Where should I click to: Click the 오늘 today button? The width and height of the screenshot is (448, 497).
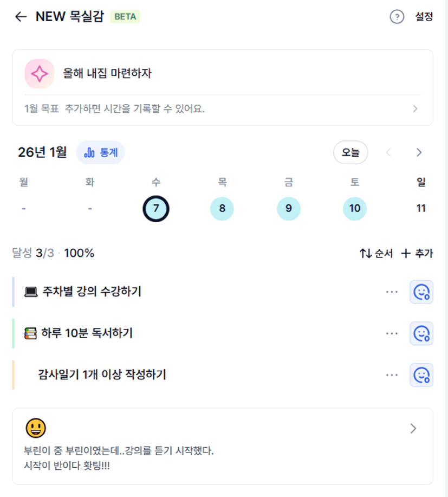point(350,152)
